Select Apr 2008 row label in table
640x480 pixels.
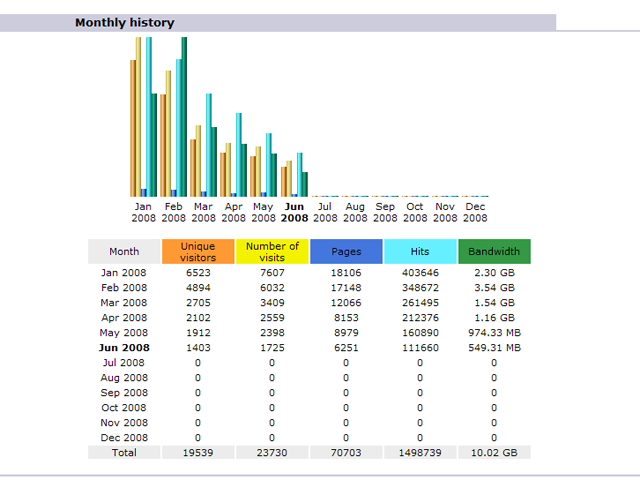[x=124, y=318]
